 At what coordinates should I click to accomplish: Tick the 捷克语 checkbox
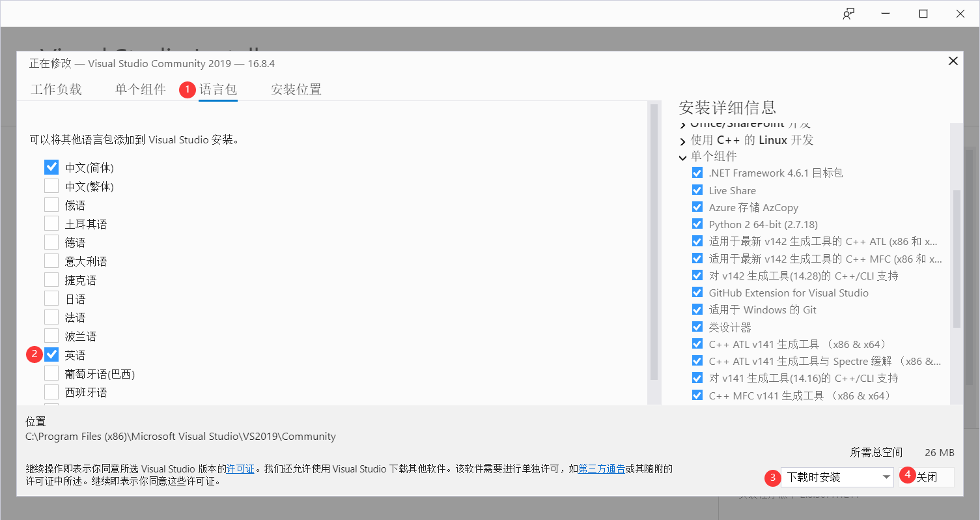coord(51,280)
